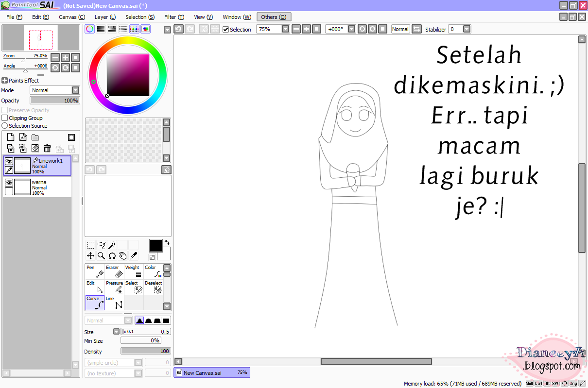Adjust the brush Density slider

tap(146, 351)
